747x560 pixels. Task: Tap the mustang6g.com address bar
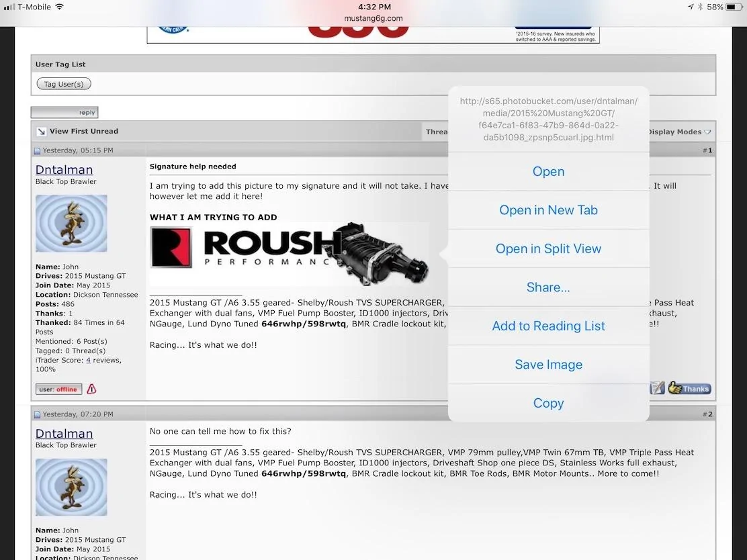(x=373, y=18)
